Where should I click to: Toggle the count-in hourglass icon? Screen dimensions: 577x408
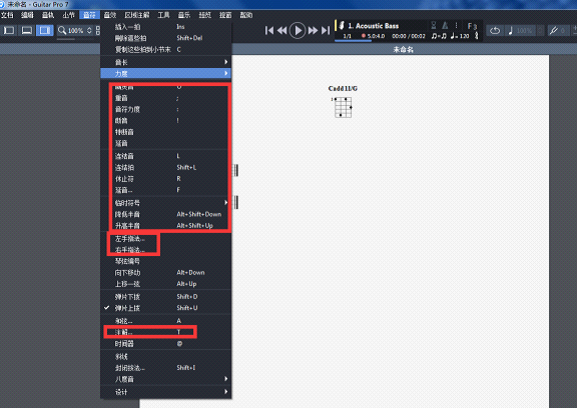433,25
